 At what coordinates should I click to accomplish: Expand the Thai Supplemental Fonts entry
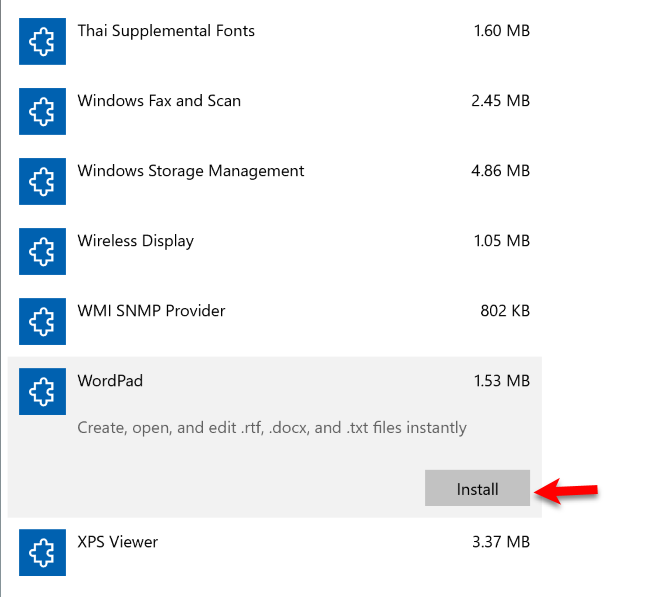pyautogui.click(x=166, y=31)
